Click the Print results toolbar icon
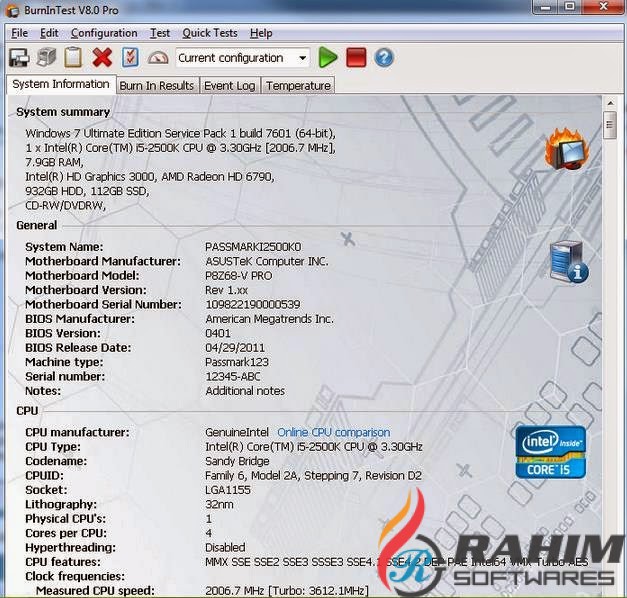 click(x=46, y=57)
